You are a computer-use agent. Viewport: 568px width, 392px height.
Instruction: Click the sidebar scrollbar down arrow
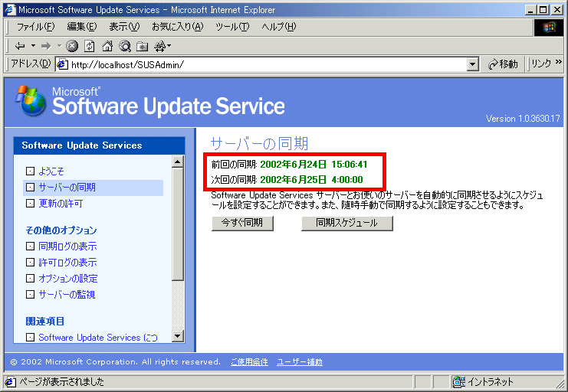tap(178, 336)
